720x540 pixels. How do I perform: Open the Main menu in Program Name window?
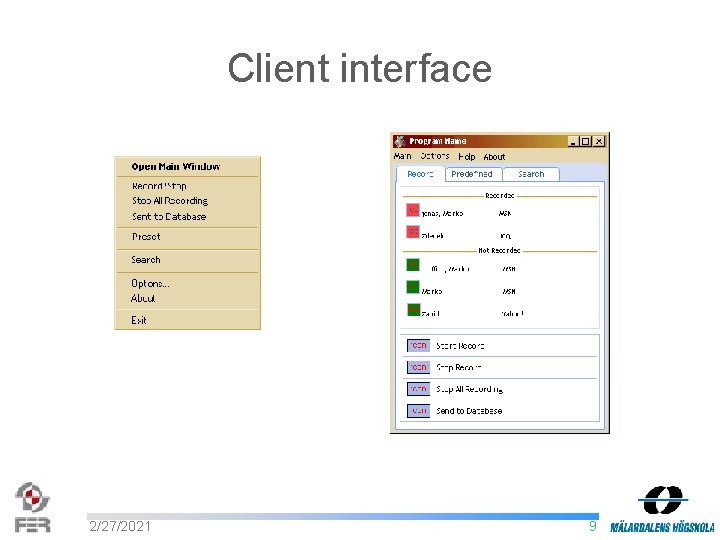402,156
